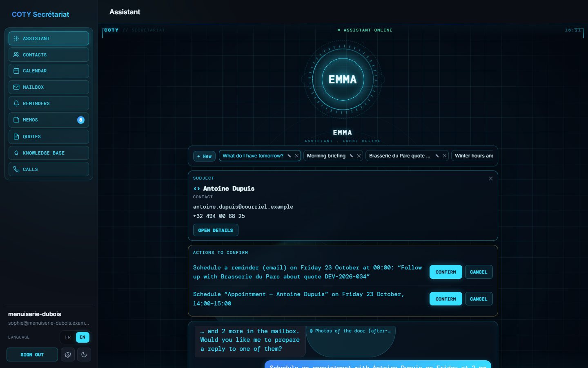
Task: Click the pencil on 'What do I have tomorrow?'
Action: click(289, 156)
